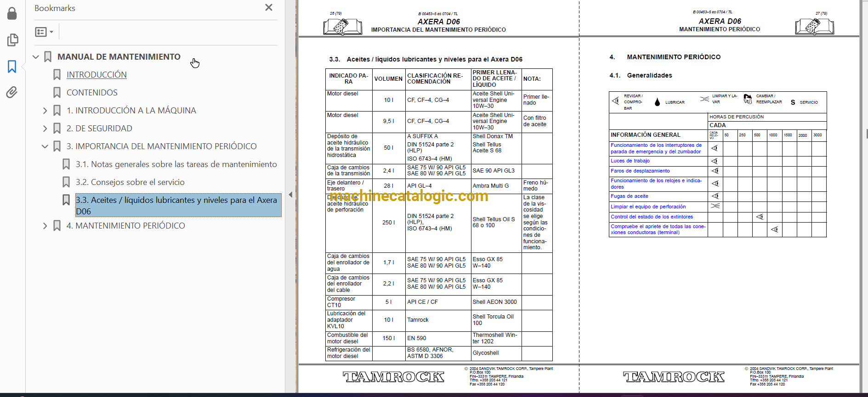Open the Fugas de aceite link
This screenshot has height=397, width=868.
[x=630, y=196]
